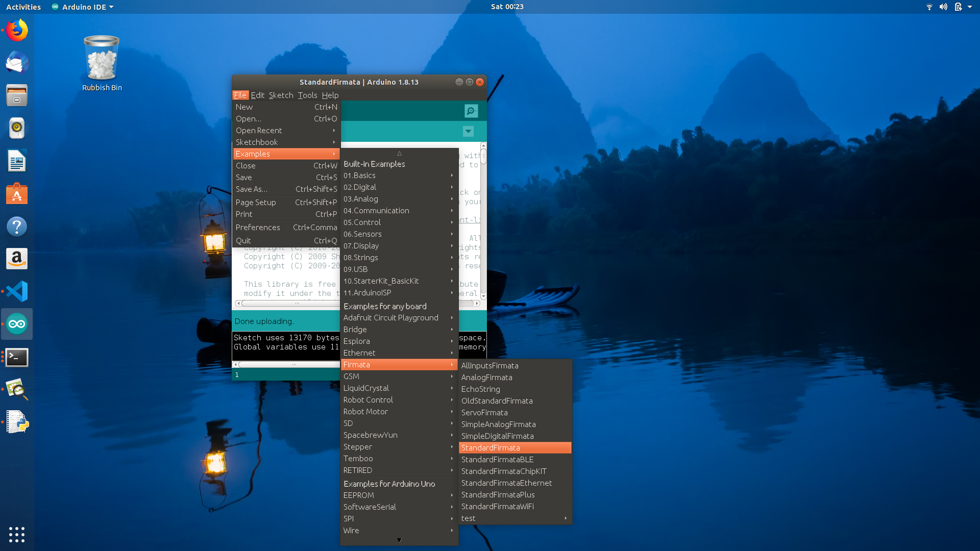The height and width of the screenshot is (551, 980).
Task: Open the Edit menu
Action: point(257,95)
